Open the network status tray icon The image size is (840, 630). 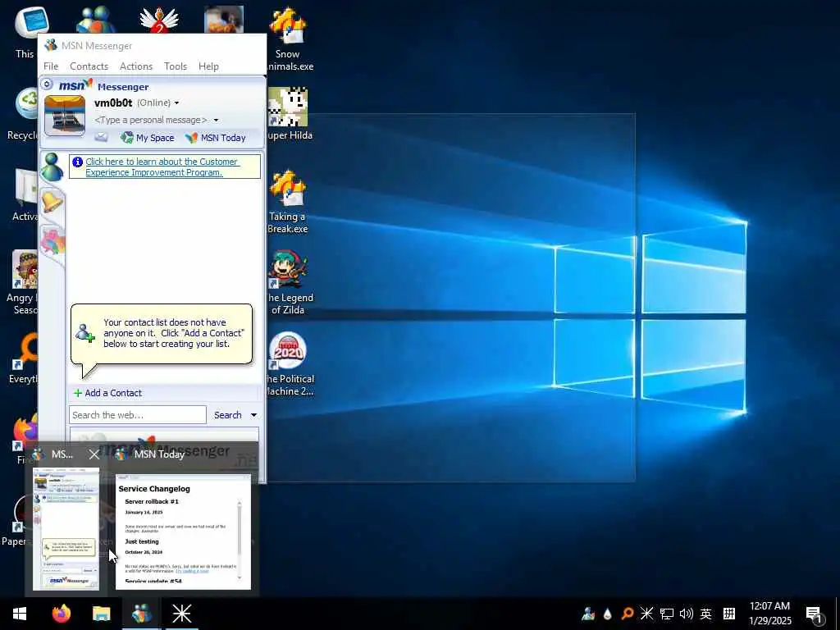pyautogui.click(x=666, y=614)
